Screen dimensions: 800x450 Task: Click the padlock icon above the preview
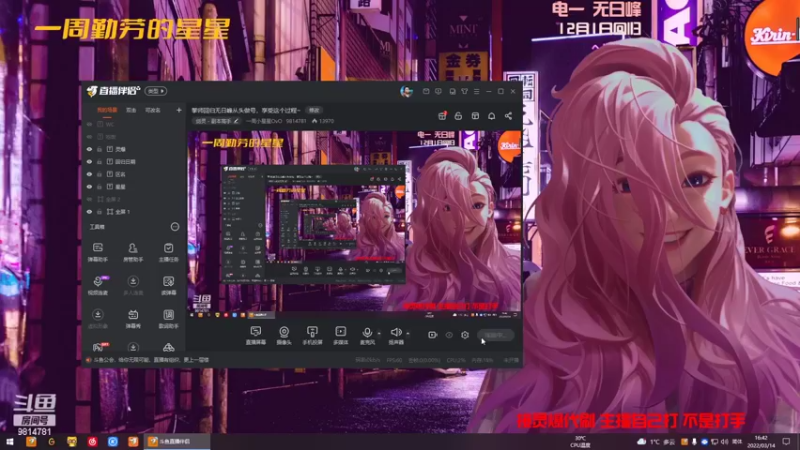click(458, 116)
